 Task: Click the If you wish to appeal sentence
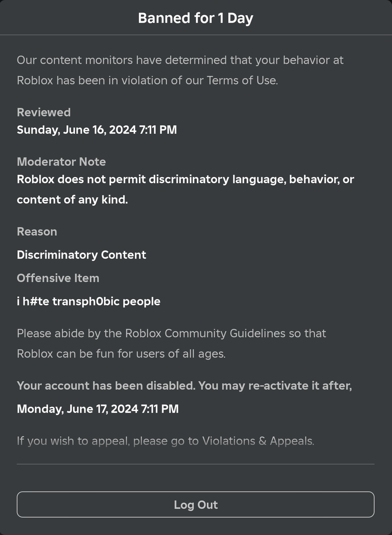166,441
